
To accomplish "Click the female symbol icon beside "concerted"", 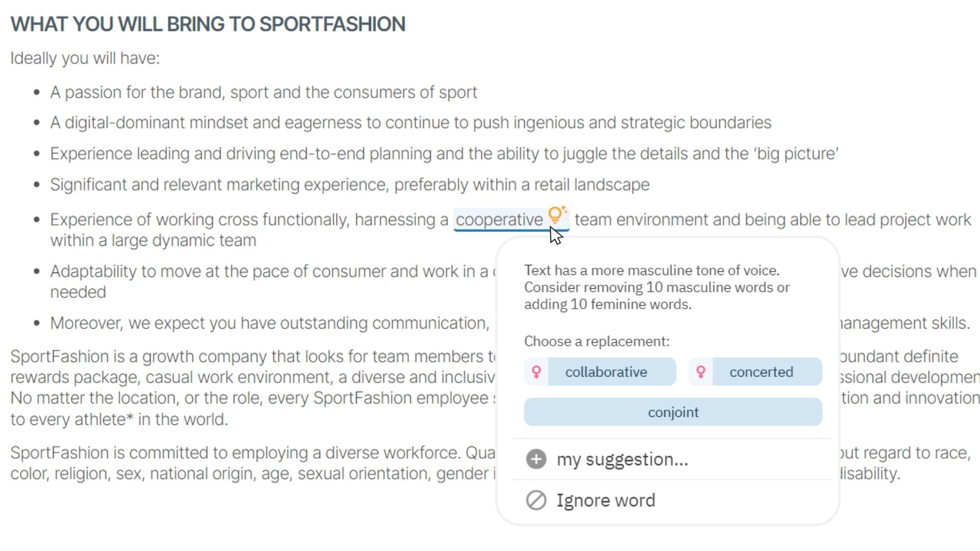I will pos(700,372).
